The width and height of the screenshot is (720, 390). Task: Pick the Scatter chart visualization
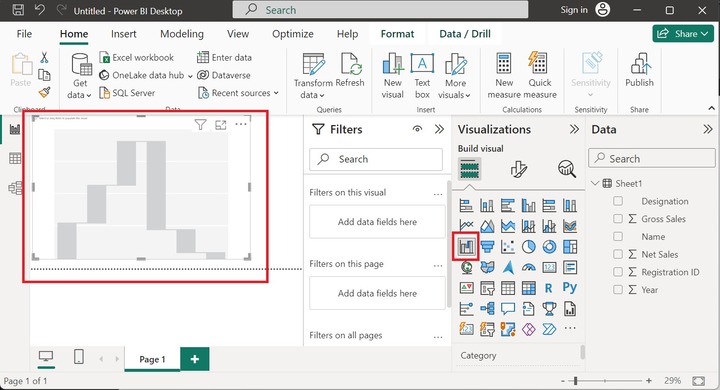point(508,247)
